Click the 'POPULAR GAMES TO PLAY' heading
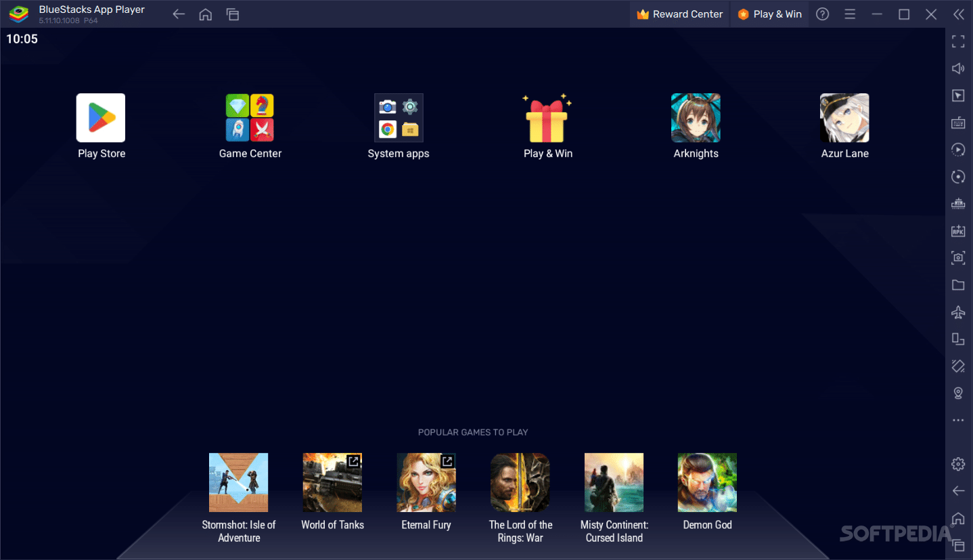 473,432
